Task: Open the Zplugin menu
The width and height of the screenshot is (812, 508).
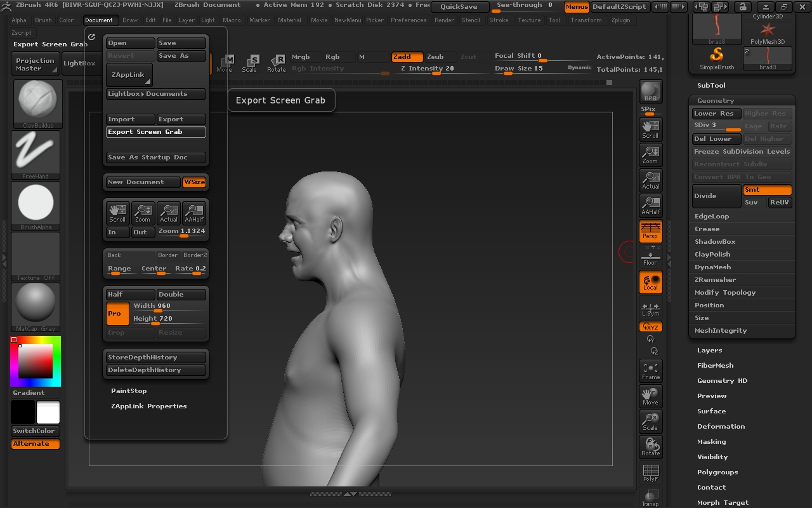Action: point(621,20)
